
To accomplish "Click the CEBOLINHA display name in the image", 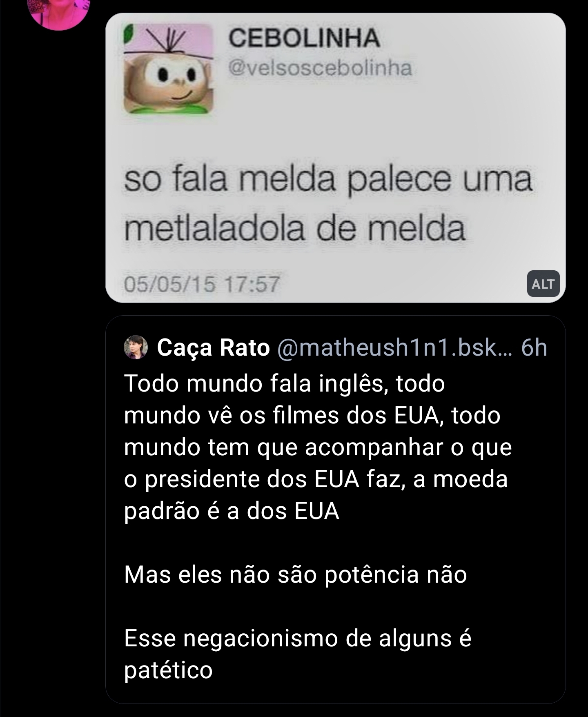I will click(x=305, y=38).
